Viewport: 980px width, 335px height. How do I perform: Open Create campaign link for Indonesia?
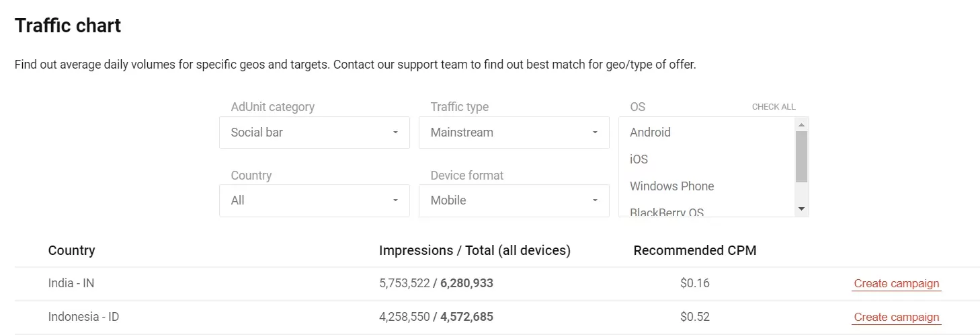click(896, 318)
